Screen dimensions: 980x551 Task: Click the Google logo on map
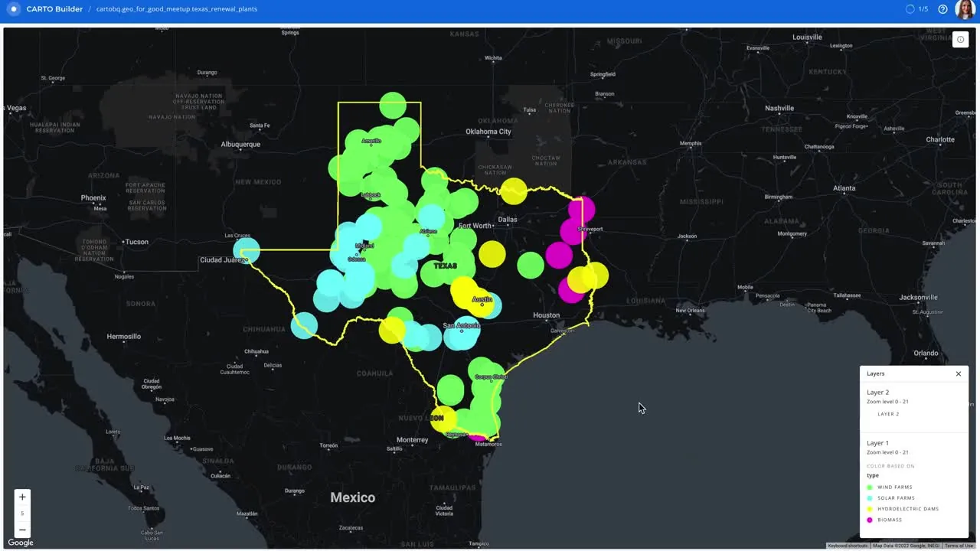(x=21, y=543)
